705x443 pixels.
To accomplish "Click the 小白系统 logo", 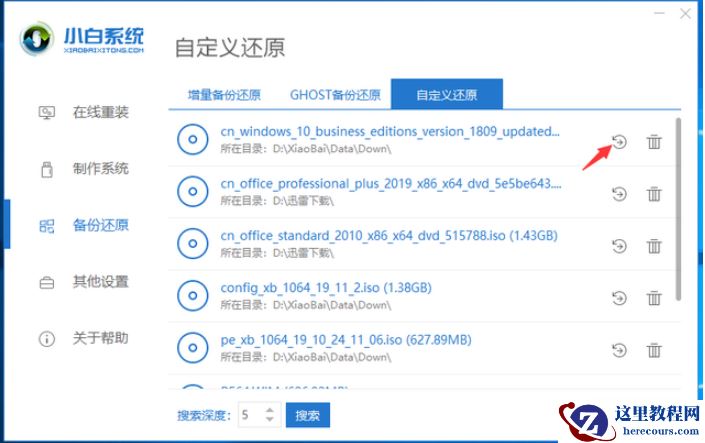I will [x=82, y=39].
